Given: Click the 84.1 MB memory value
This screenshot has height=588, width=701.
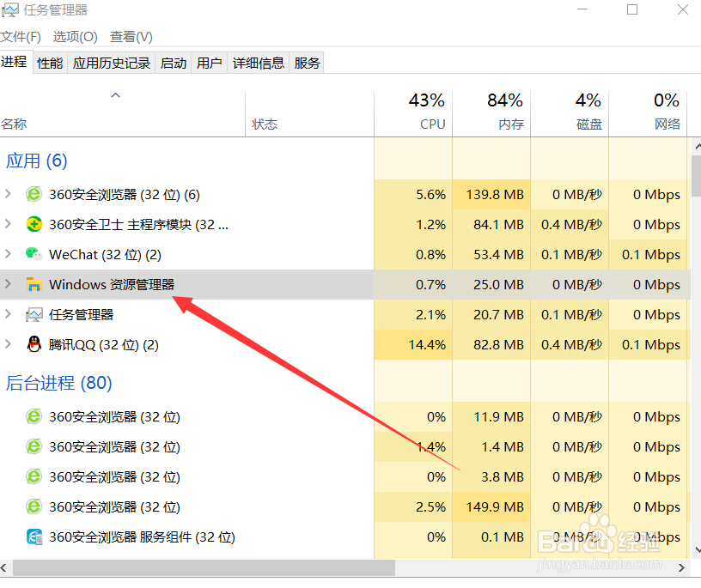Looking at the screenshot, I should pyautogui.click(x=498, y=224).
